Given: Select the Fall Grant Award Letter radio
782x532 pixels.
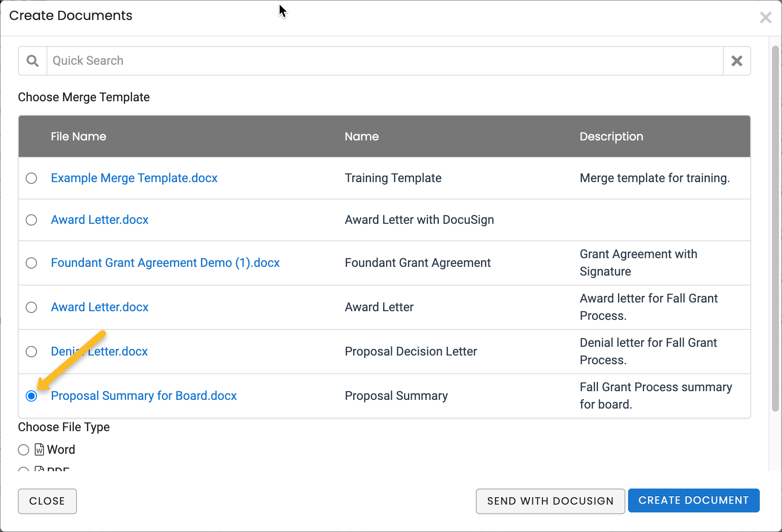Looking at the screenshot, I should (31, 307).
